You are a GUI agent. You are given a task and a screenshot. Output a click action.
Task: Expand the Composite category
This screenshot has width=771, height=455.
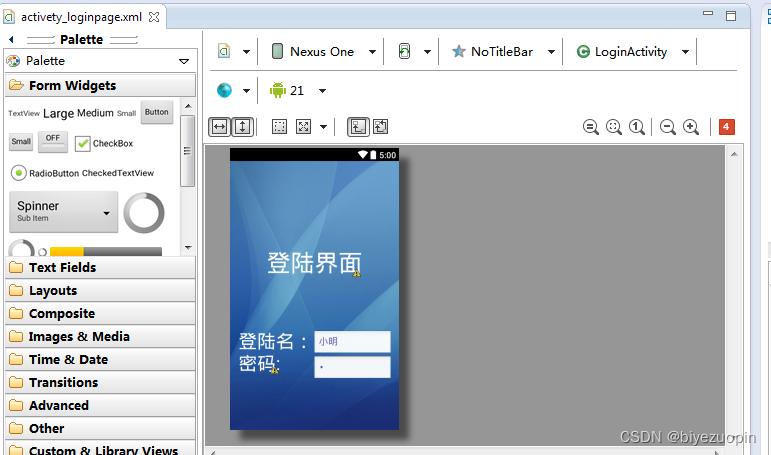100,313
